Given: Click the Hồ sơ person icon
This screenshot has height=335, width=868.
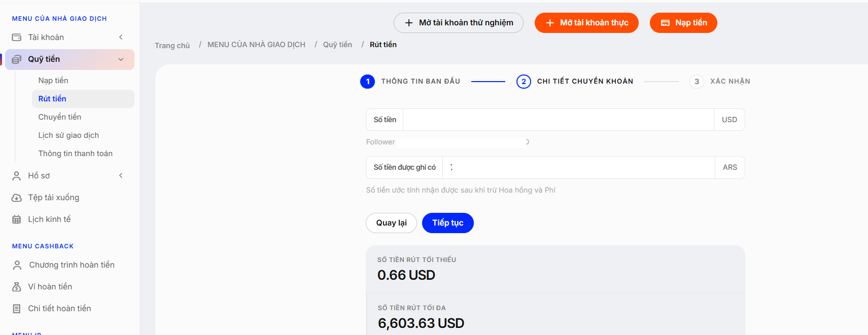Looking at the screenshot, I should (17, 176).
